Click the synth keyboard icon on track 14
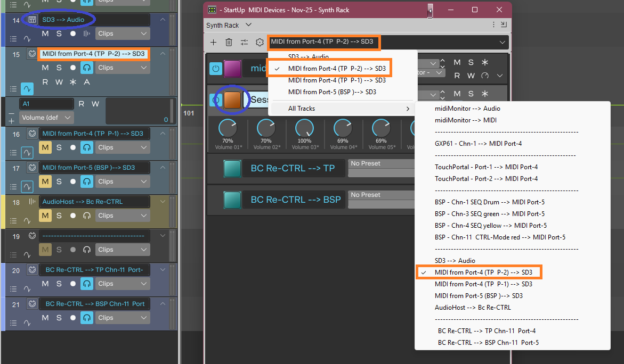The image size is (624, 364). [x=32, y=20]
